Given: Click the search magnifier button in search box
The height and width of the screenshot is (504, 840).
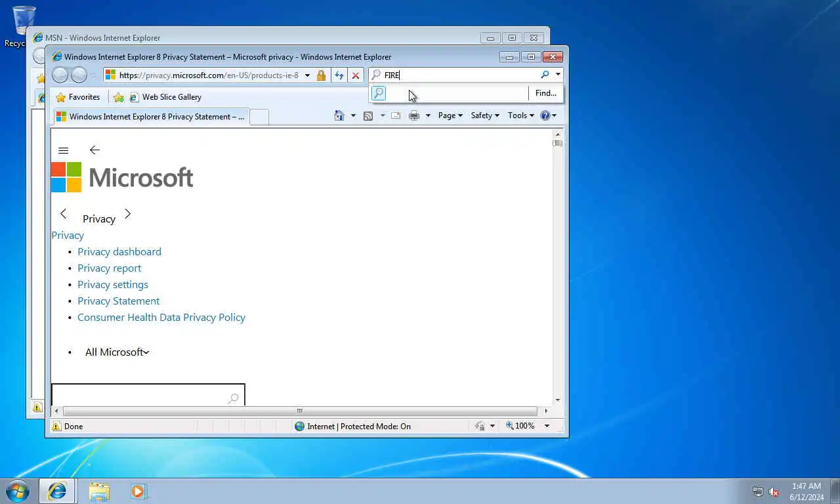Looking at the screenshot, I should click(545, 75).
